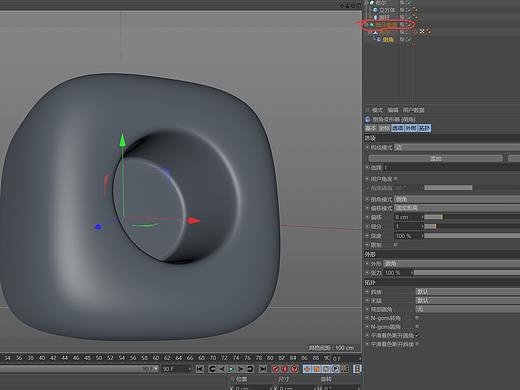Select the cube's Phong tag
The height and width of the screenshot is (390, 520).
[415, 9]
